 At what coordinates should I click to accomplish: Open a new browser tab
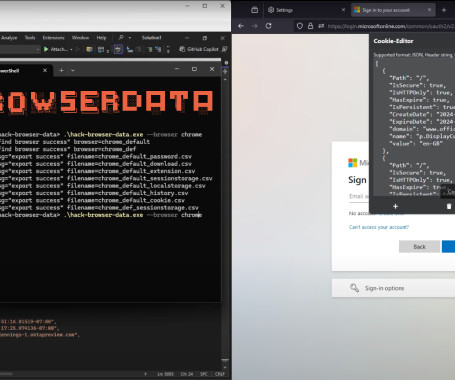pos(444,10)
